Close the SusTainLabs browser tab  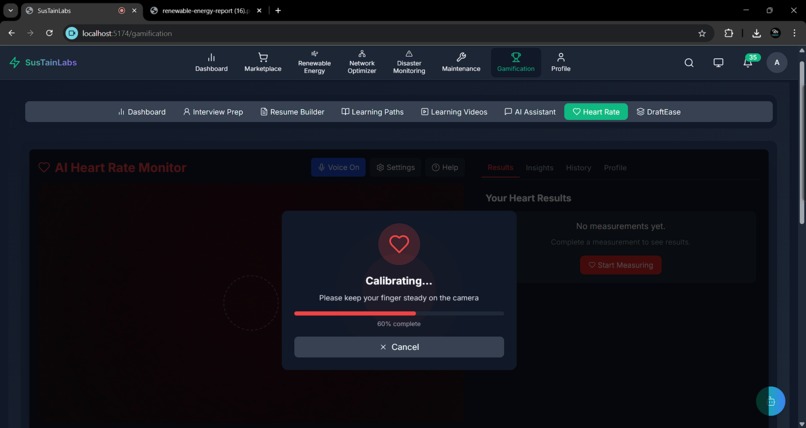point(134,10)
